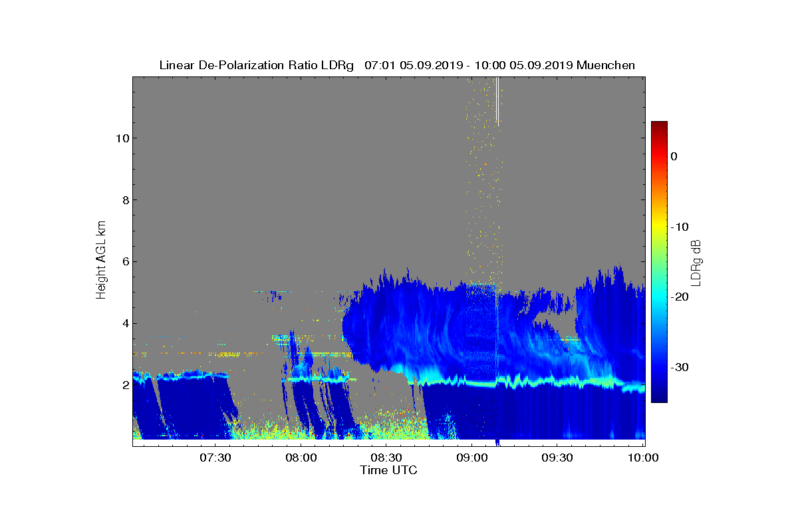Image resolution: width=798 pixels, height=532 pixels.
Task: Click the 09:30 time axis label
Action: click(x=558, y=458)
